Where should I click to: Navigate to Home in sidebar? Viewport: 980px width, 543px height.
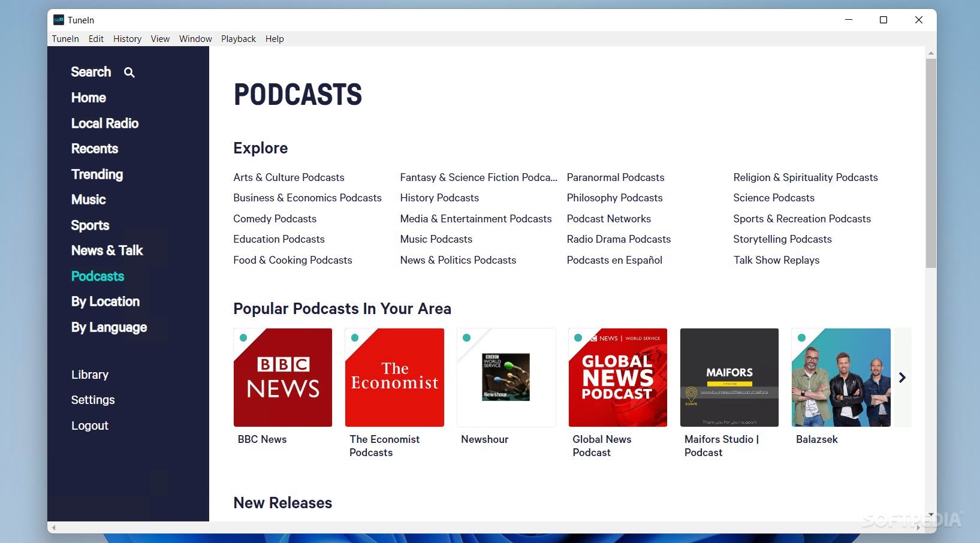[x=89, y=98]
